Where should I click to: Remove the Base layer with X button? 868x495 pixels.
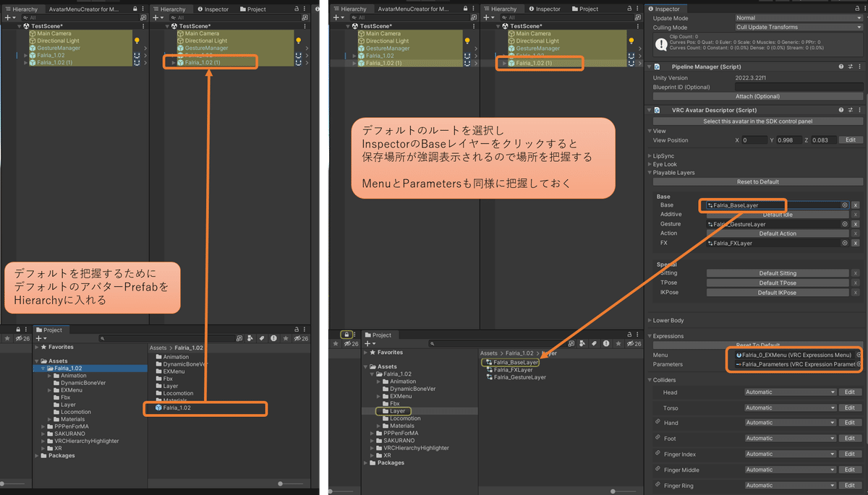[x=856, y=205]
